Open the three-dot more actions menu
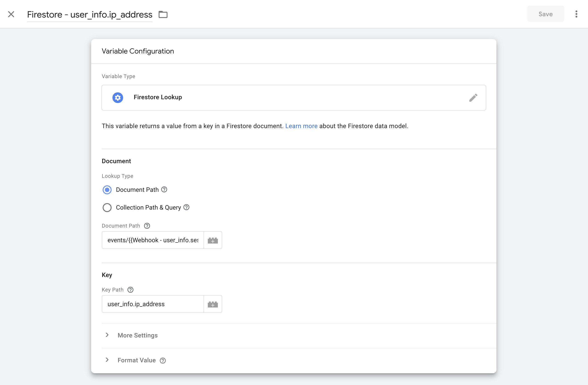 click(576, 14)
